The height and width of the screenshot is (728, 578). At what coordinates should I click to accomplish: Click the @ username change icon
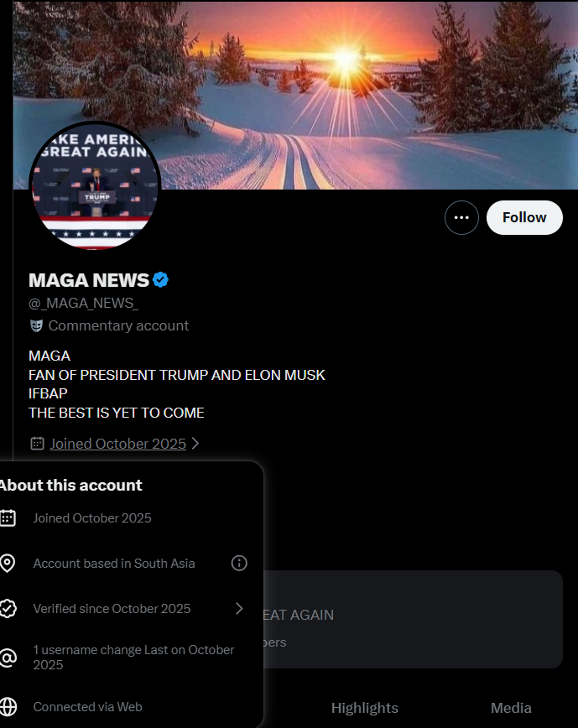click(8, 658)
